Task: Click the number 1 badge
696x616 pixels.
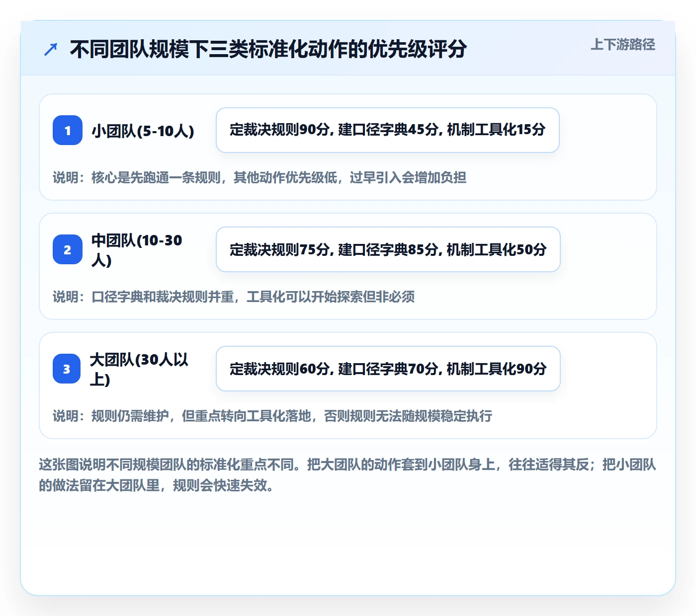Action: pos(68,130)
